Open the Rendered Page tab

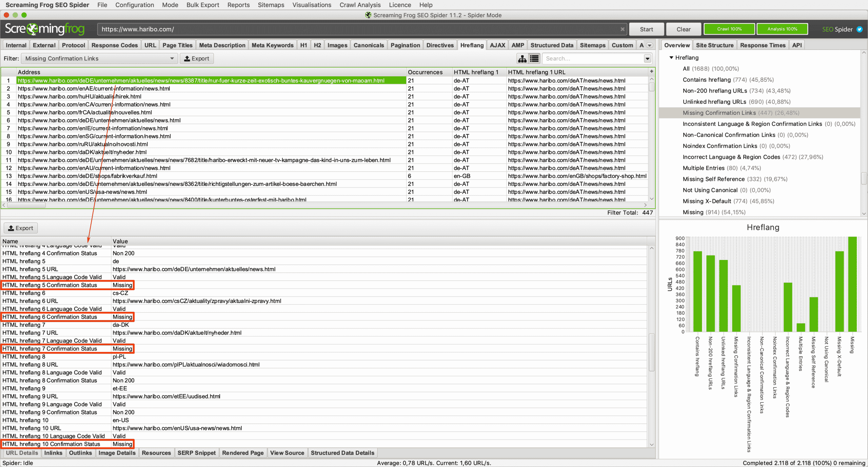point(243,453)
